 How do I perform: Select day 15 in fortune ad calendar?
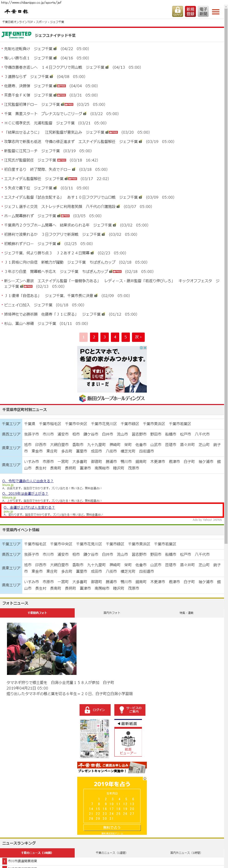pos(98,809)
